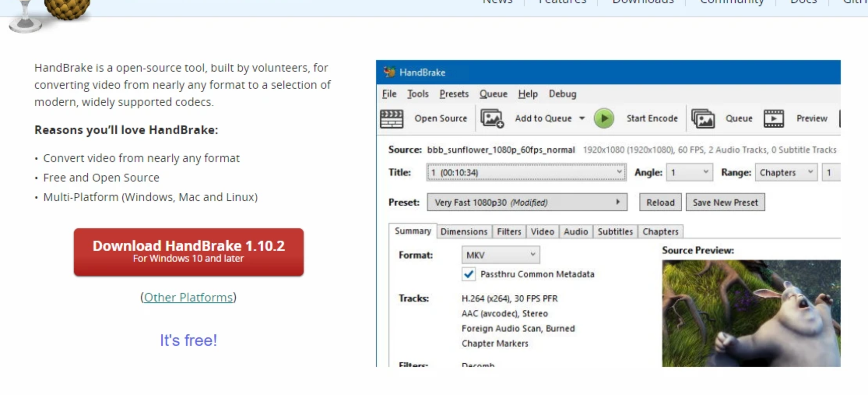Click the Add to Queue image icon
This screenshot has height=395, width=868.
pos(492,118)
